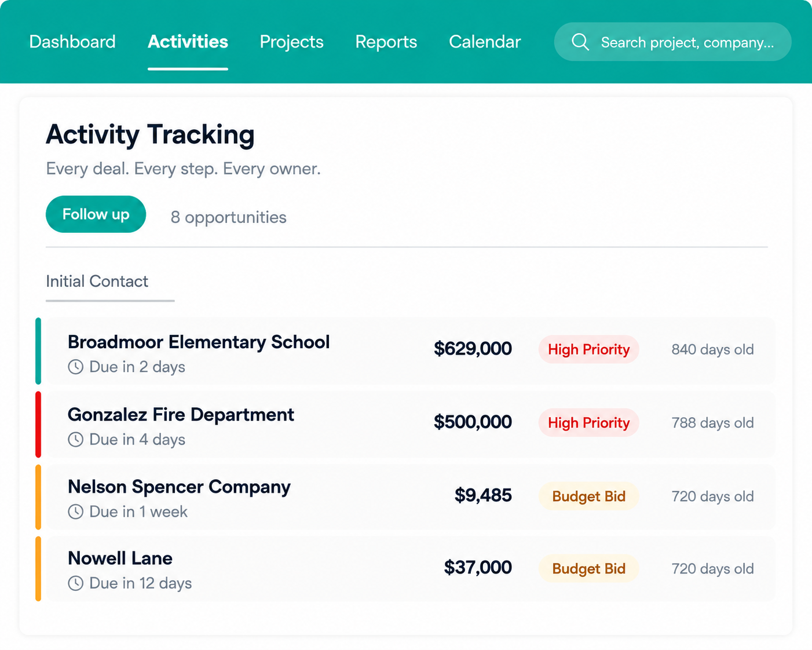This screenshot has height=650, width=812.
Task: Click red status bar of Gonzalez row
Action: point(38,425)
